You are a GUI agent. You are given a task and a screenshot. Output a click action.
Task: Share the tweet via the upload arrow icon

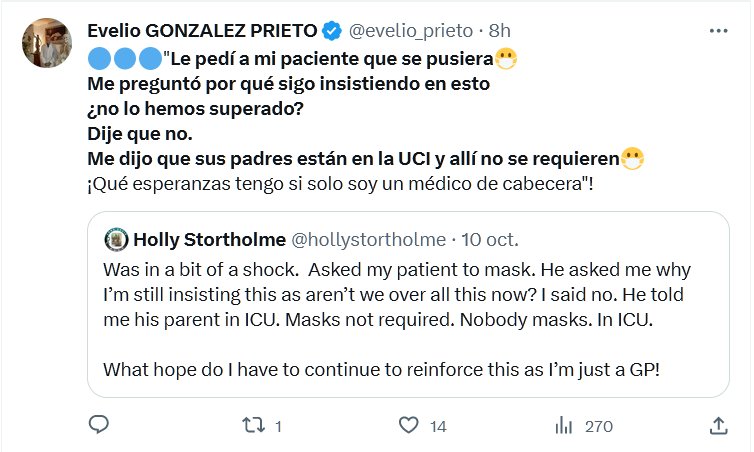click(x=718, y=425)
